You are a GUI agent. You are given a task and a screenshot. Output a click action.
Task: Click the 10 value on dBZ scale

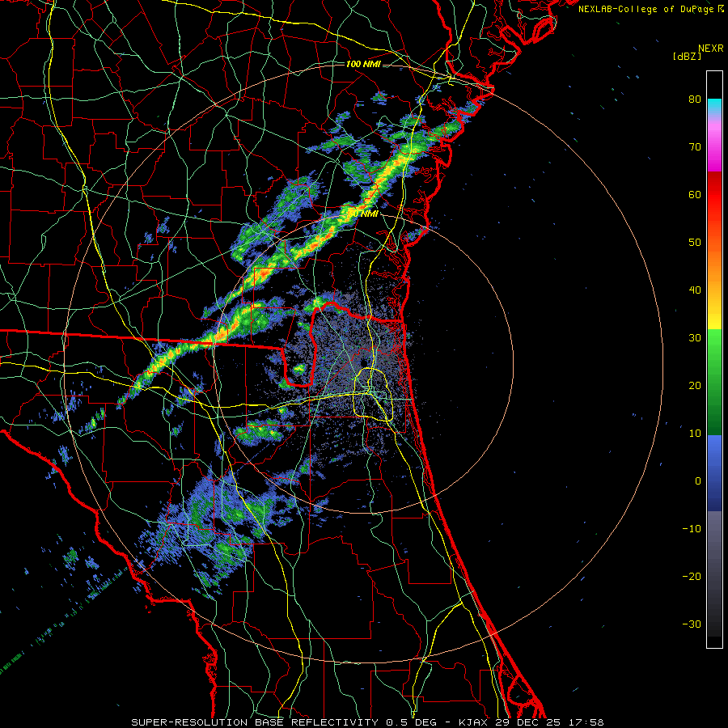click(x=695, y=434)
